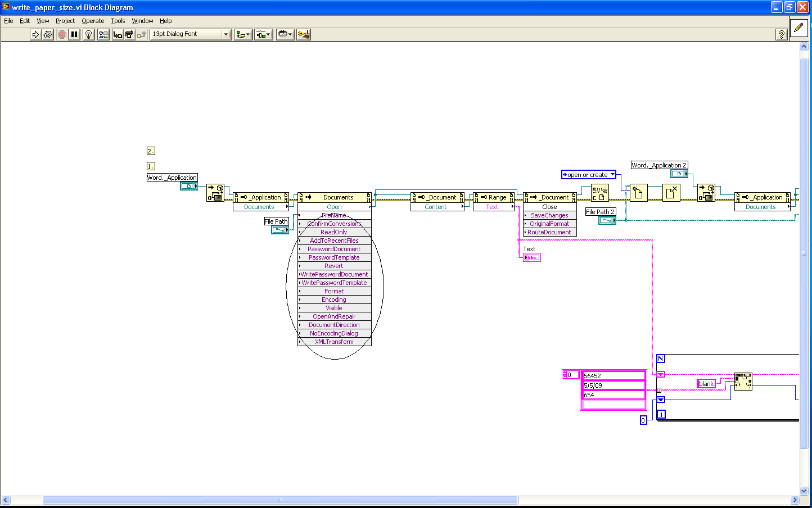Click the Run Continuously button
The width and height of the screenshot is (812, 508).
click(48, 34)
